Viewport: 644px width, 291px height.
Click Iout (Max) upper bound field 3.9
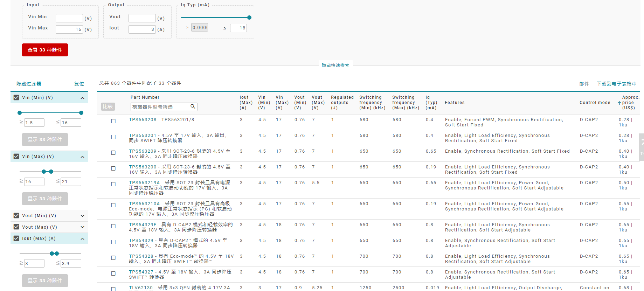point(71,263)
